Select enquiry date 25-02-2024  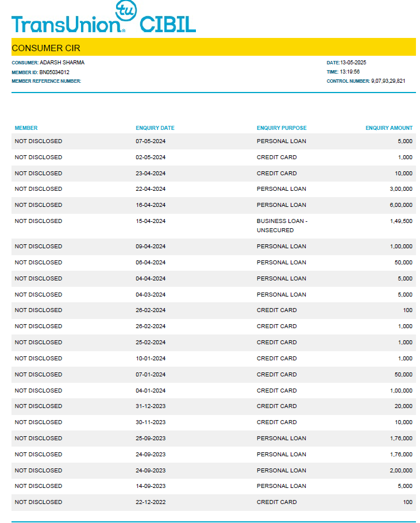pyautogui.click(x=151, y=342)
